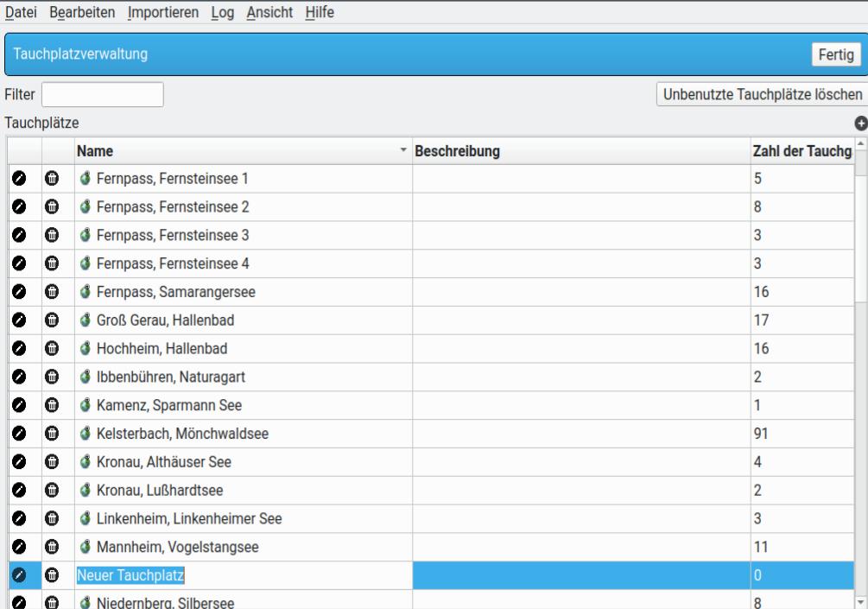Viewport: 868px width, 609px height.
Task: Click globe icon beside Ibbenbühren, Naturagart
Action: coord(86,377)
